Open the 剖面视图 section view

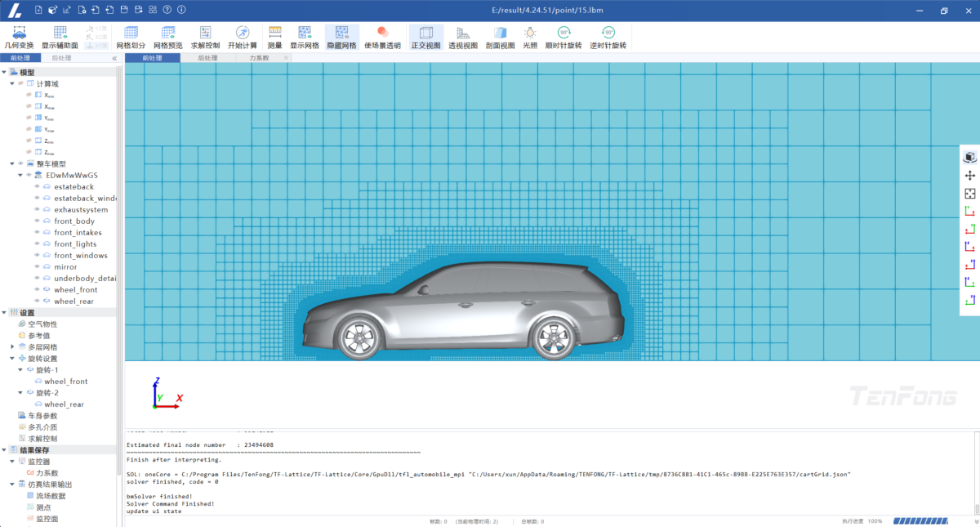[500, 33]
